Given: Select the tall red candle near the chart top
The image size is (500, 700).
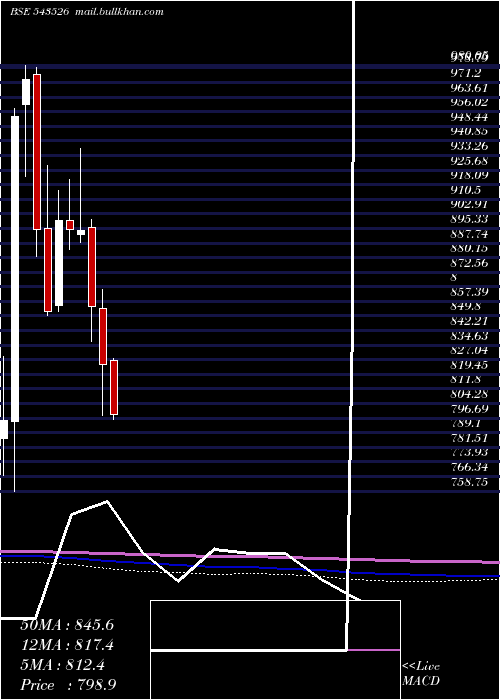Looking at the screenshot, I should pos(37,152).
